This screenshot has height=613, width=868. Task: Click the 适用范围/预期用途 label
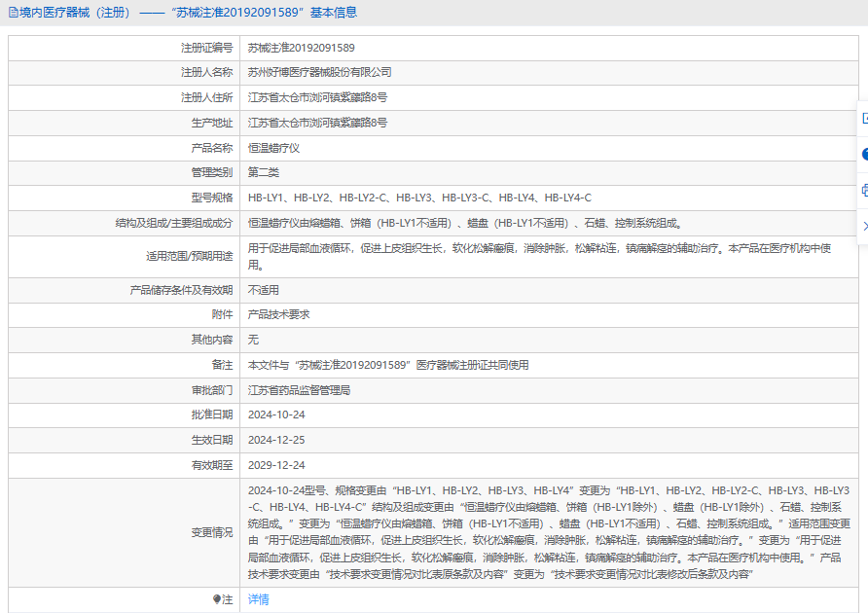(x=190, y=256)
